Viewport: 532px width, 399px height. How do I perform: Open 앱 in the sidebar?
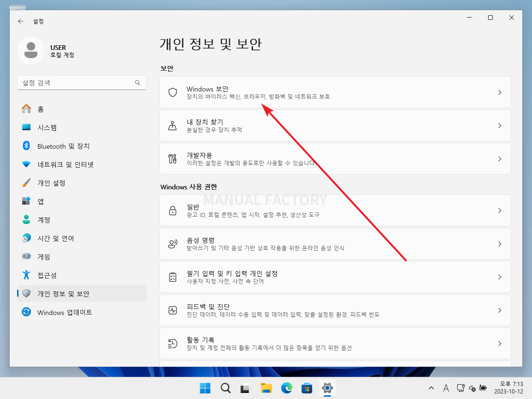[x=81, y=201]
